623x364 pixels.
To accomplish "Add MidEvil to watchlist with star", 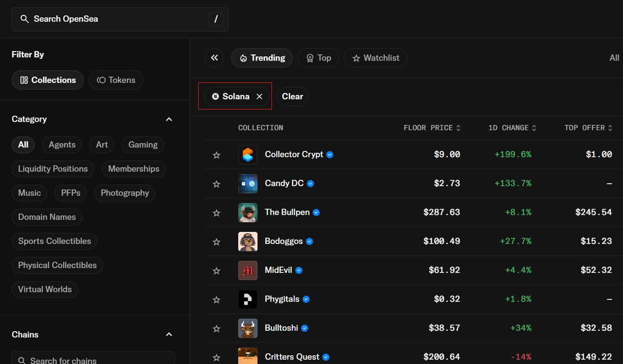I will (217, 270).
